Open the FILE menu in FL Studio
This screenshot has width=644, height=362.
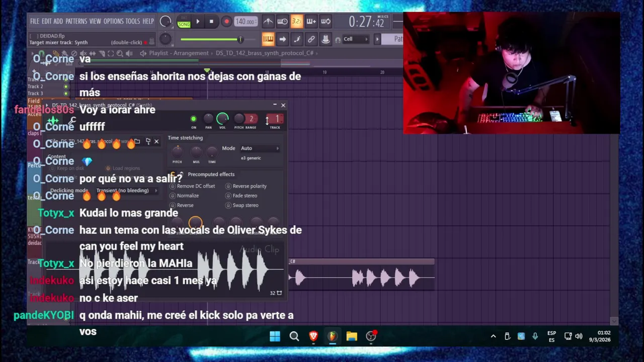34,22
